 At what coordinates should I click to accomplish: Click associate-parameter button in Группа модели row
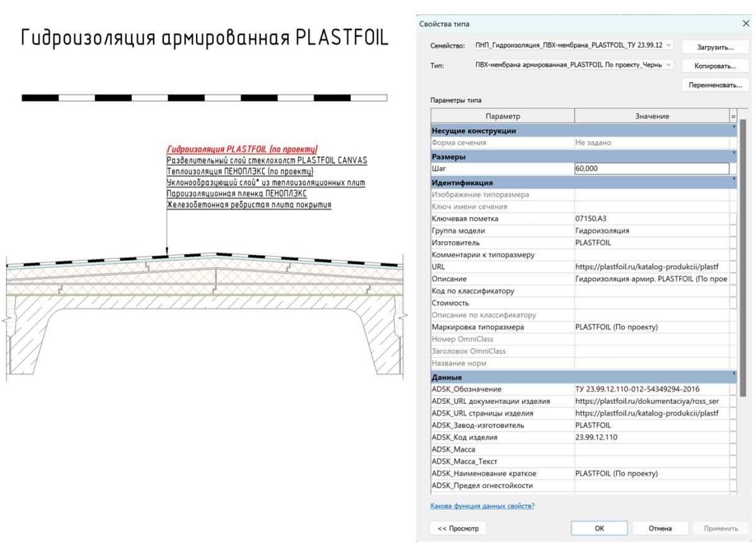pyautogui.click(x=733, y=231)
